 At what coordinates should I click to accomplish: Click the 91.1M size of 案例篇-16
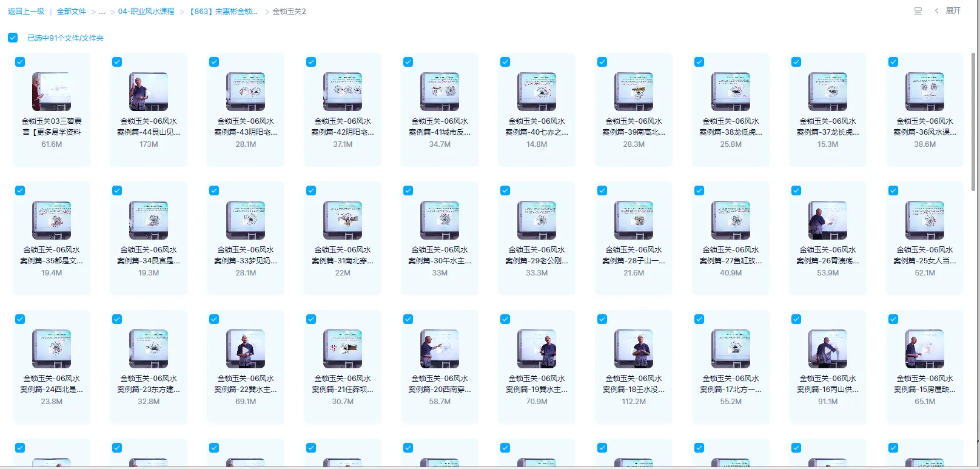828,402
